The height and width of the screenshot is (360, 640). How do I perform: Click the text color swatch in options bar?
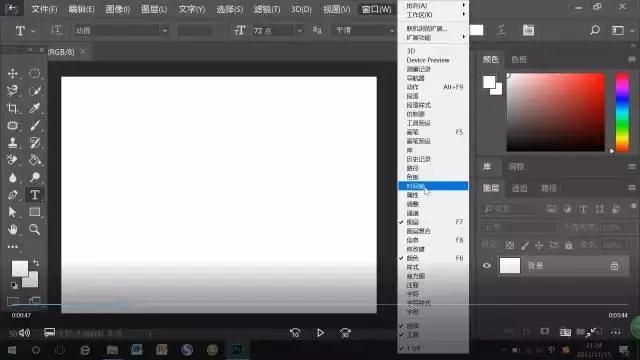coord(477,30)
